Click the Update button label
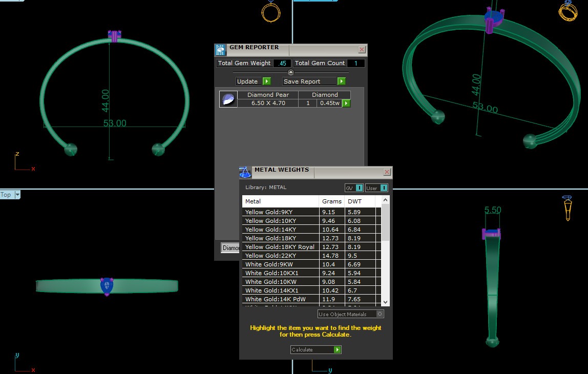The width and height of the screenshot is (588, 374). [248, 81]
